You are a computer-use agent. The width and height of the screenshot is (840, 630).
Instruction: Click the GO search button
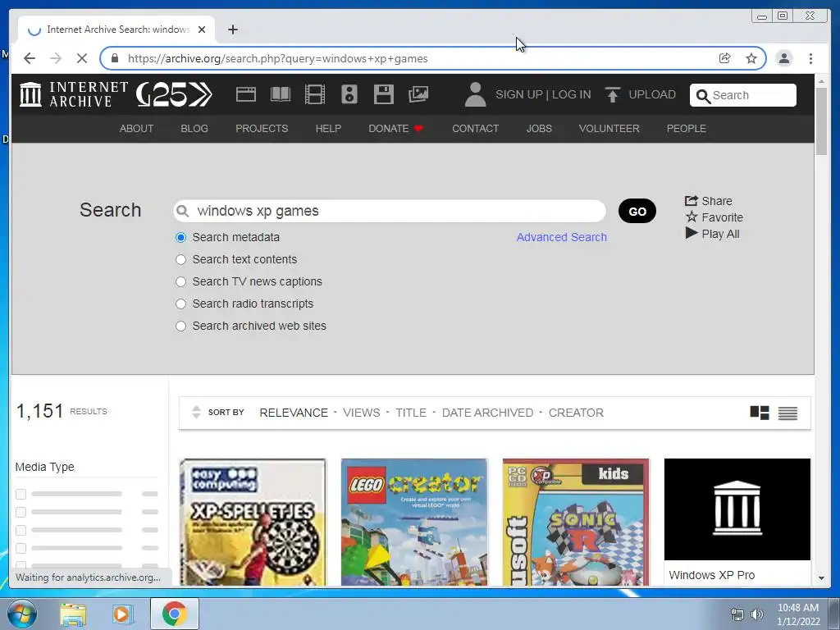(637, 211)
